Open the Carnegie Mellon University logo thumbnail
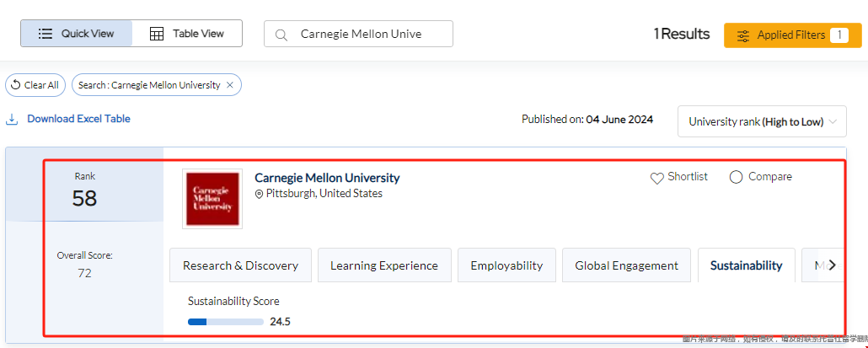868x348 pixels. (x=212, y=199)
